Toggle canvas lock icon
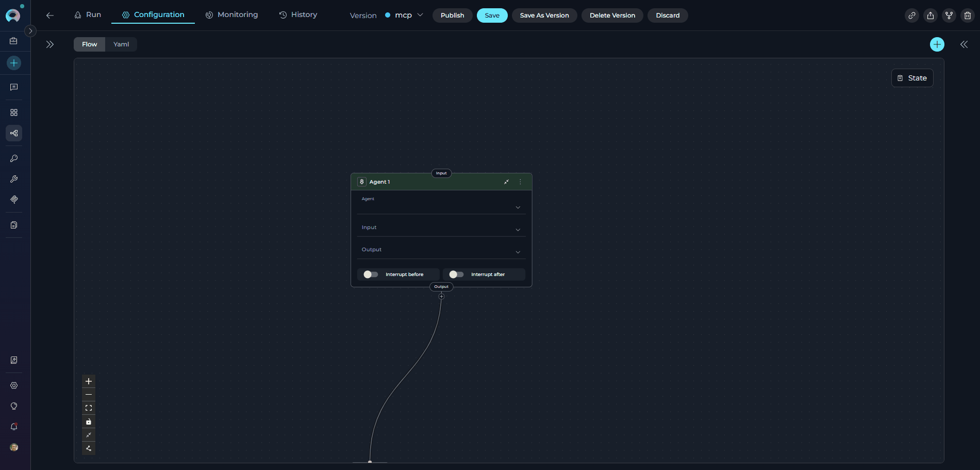 tap(89, 422)
